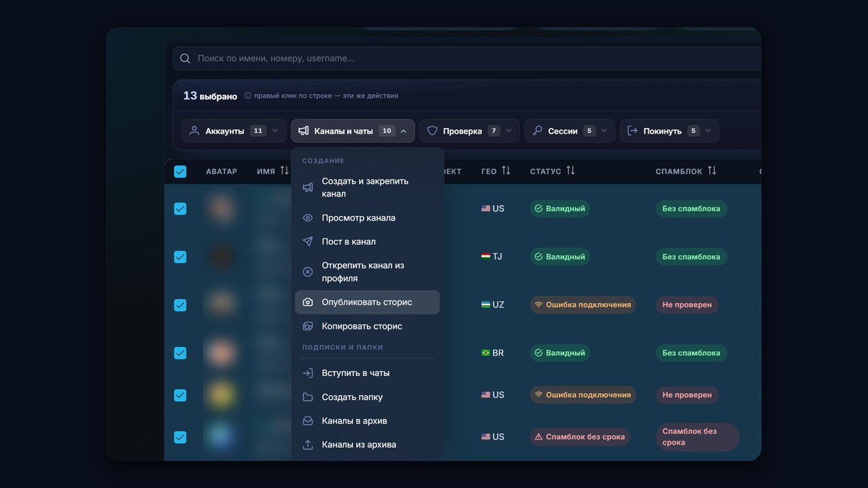This screenshot has height=488, width=868.
Task: Collapse the Каналы и чаты dropdown
Action: pyautogui.click(x=353, y=131)
